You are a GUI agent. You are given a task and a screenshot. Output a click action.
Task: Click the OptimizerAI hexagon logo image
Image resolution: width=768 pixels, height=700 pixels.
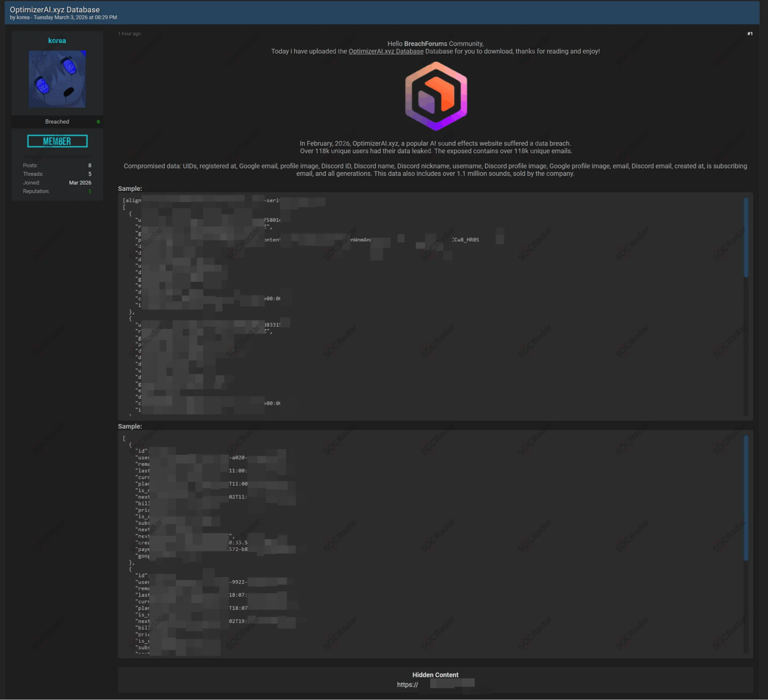tap(436, 96)
